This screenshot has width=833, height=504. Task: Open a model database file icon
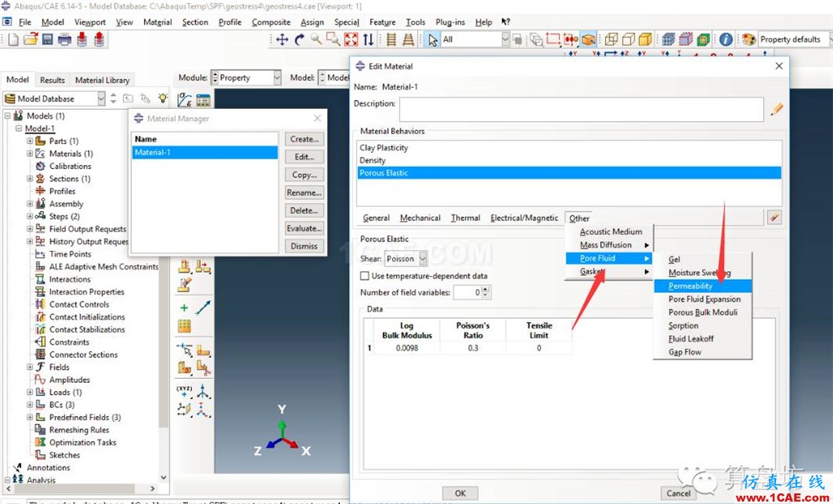30,39
